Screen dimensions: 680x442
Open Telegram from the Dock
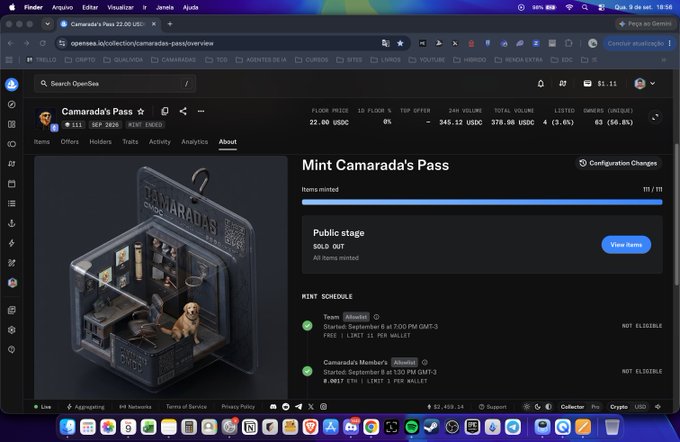tap(513, 427)
